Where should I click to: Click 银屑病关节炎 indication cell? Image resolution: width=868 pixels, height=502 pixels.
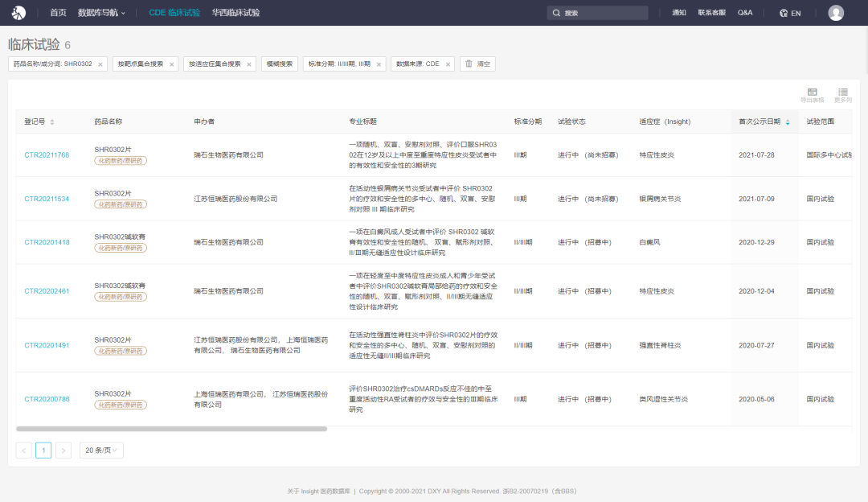(x=660, y=199)
